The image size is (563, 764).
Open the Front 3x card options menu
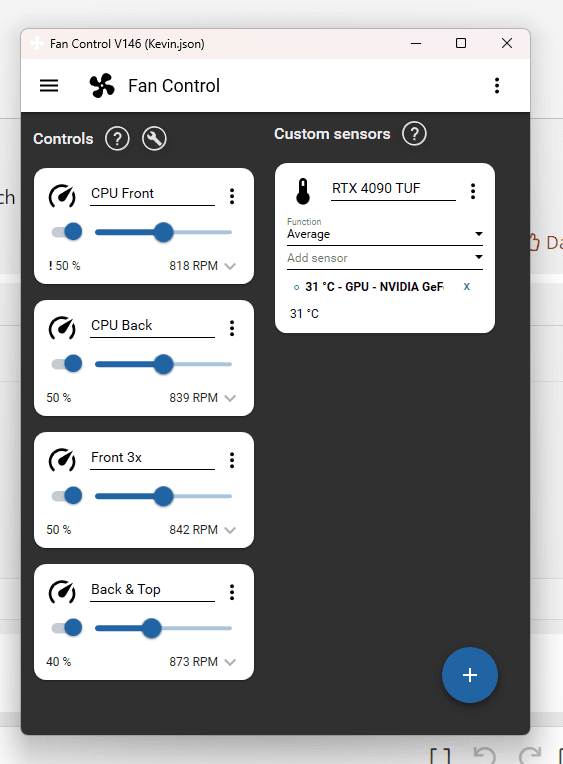[x=232, y=460]
